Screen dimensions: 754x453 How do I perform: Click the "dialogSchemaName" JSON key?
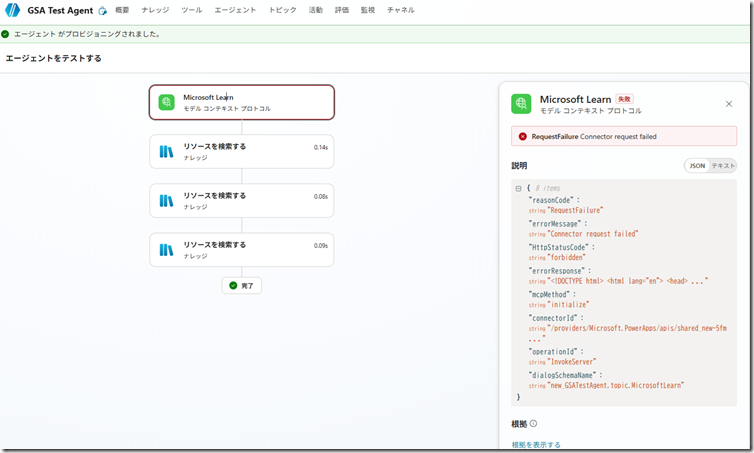[x=562, y=375]
